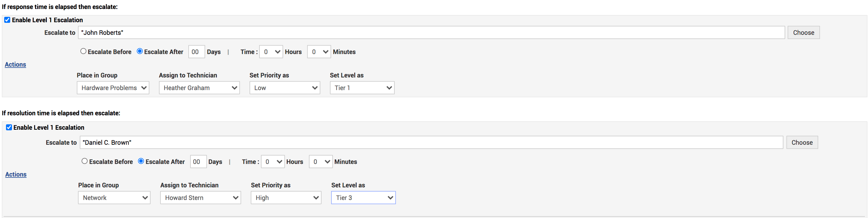Select Escalate After for response time
The width and height of the screenshot is (868, 218).
pyautogui.click(x=139, y=51)
